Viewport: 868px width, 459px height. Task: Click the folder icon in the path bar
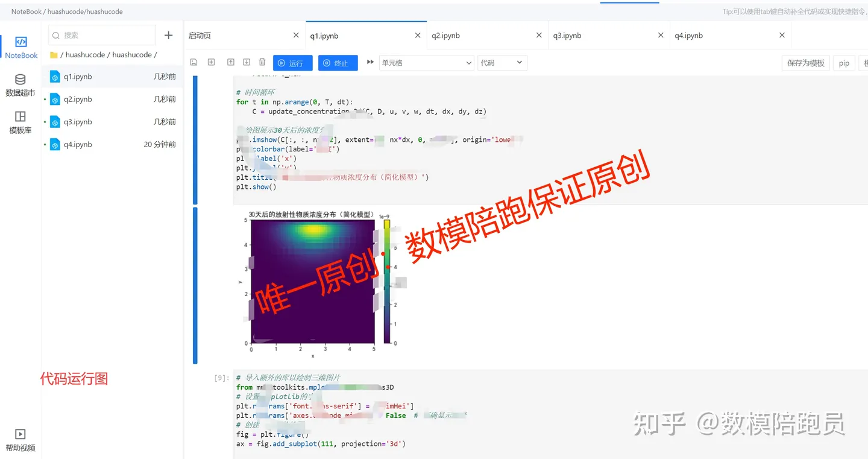point(54,55)
